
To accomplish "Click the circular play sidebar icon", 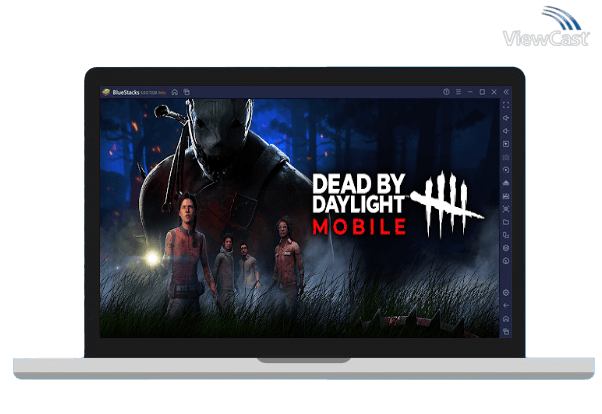I will pyautogui.click(x=506, y=170).
